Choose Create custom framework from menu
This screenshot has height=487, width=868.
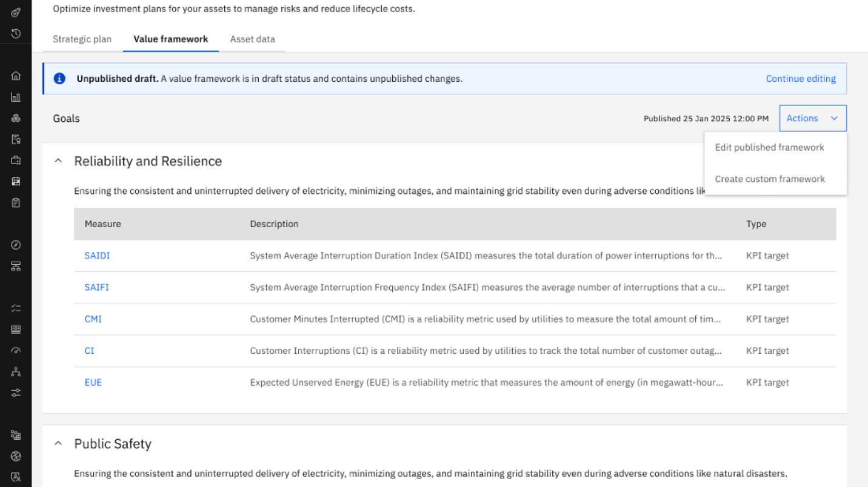(770, 179)
